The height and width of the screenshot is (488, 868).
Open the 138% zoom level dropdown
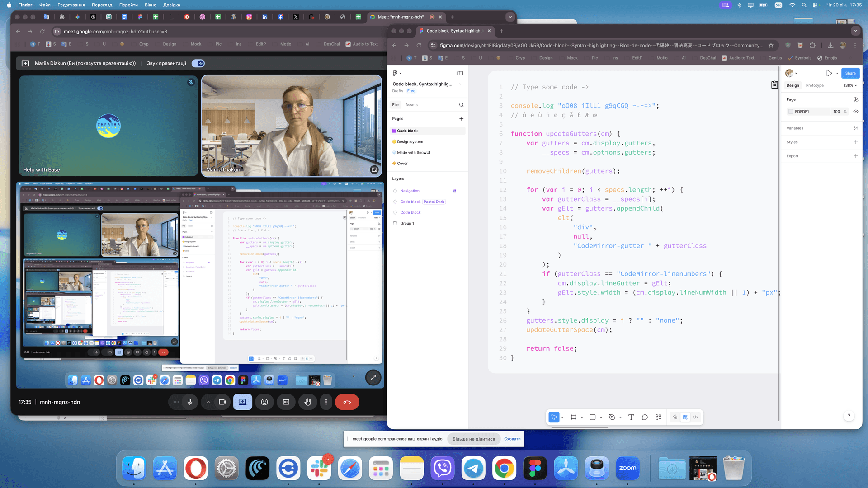coord(850,85)
